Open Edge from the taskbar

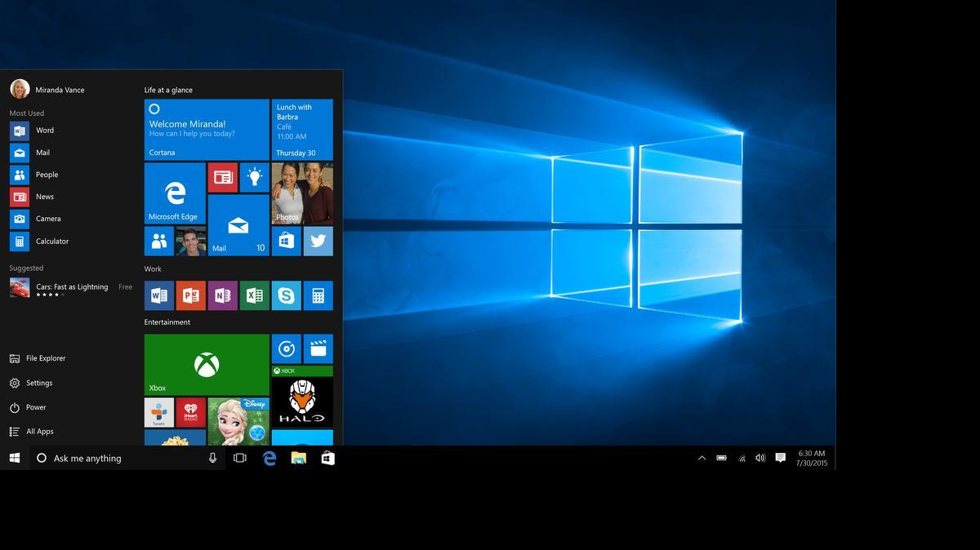click(269, 458)
